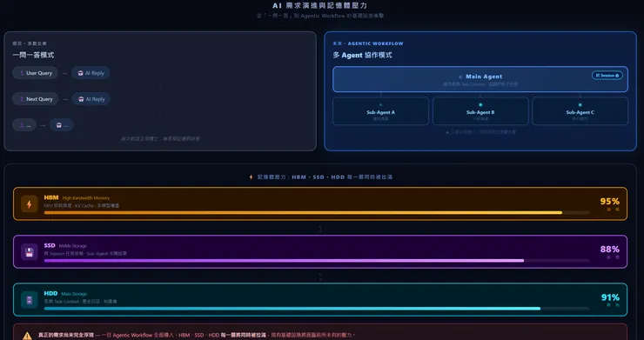This screenshot has height=340, width=644.
Task: Click the purple SSD progress bar
Action: coord(317,261)
